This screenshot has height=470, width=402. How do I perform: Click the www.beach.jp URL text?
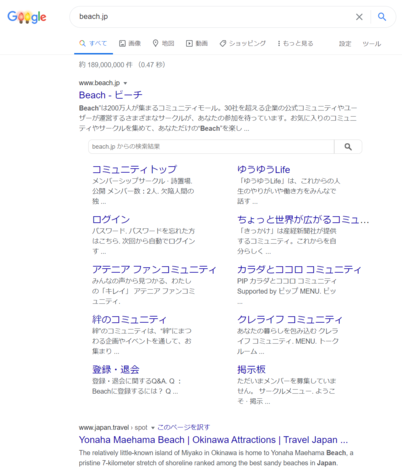(99, 83)
